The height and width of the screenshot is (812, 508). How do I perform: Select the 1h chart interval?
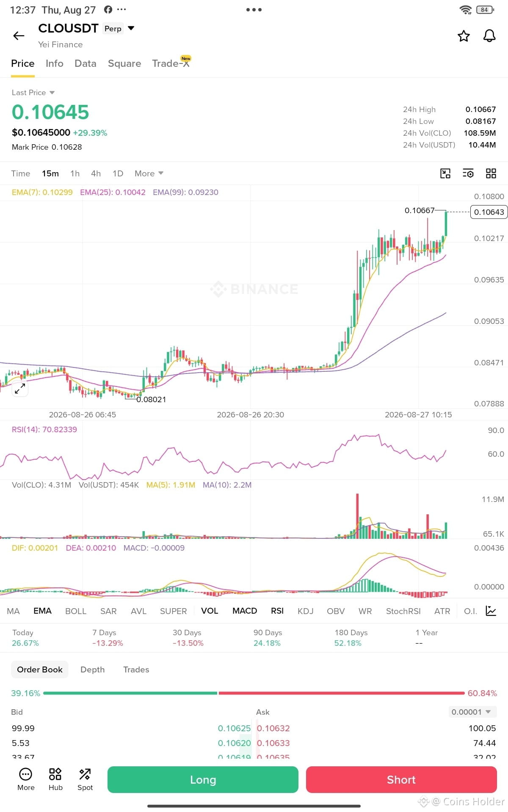pos(75,173)
